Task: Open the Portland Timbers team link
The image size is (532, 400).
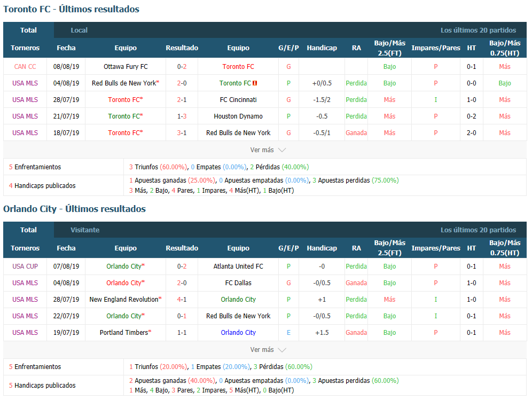Action: tap(124, 333)
